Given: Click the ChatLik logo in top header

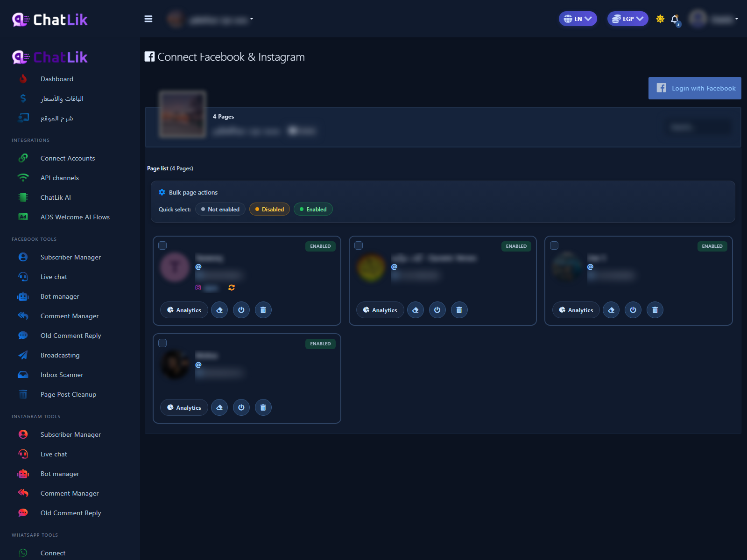Looking at the screenshot, I should tap(50, 19).
